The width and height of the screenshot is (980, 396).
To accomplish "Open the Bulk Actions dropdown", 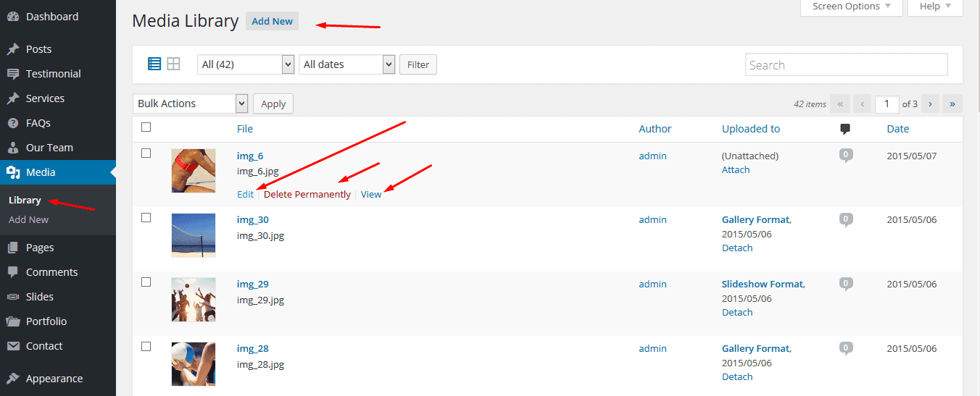I will [191, 104].
